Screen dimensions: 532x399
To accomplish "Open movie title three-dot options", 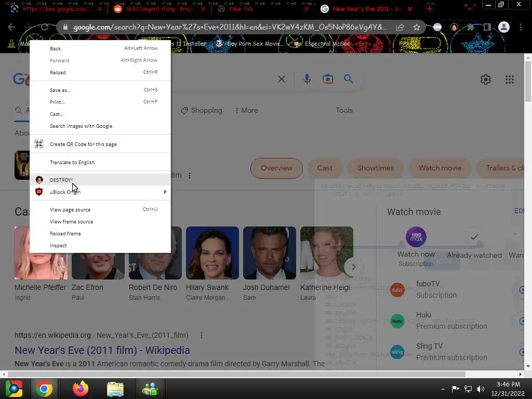I will coord(190,176).
